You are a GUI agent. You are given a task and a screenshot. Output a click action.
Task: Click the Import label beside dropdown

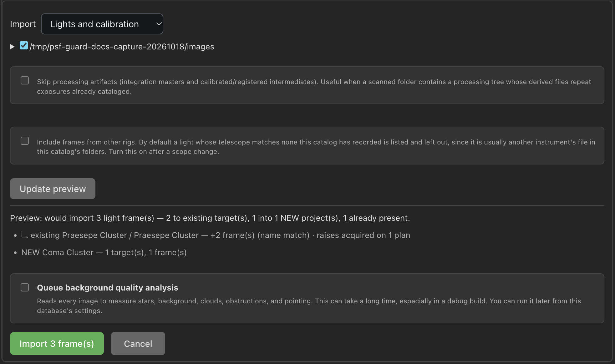click(23, 24)
